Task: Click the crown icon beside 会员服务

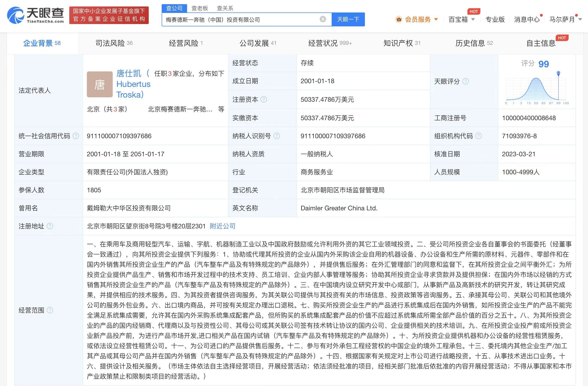Action: tap(398, 19)
